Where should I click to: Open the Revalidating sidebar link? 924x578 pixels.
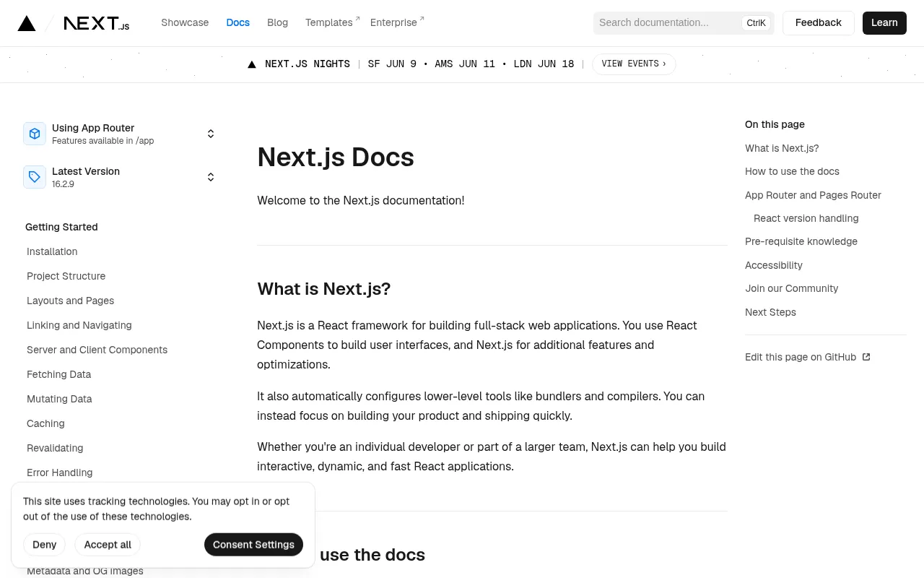click(55, 448)
